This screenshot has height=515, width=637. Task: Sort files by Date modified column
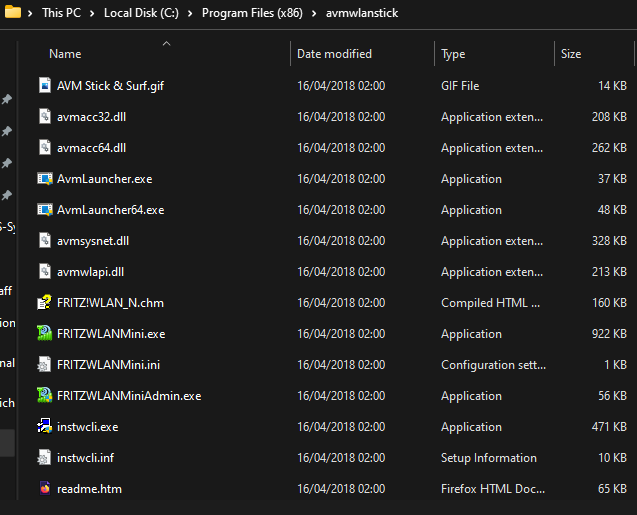click(334, 54)
